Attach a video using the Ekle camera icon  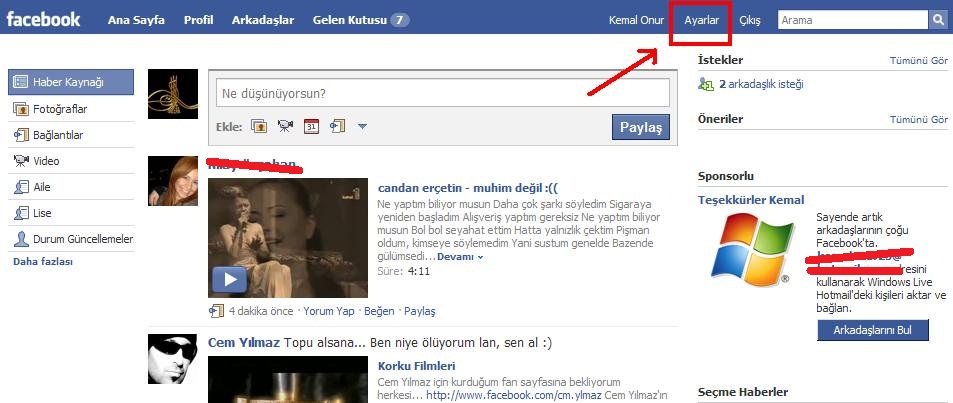coord(285,126)
